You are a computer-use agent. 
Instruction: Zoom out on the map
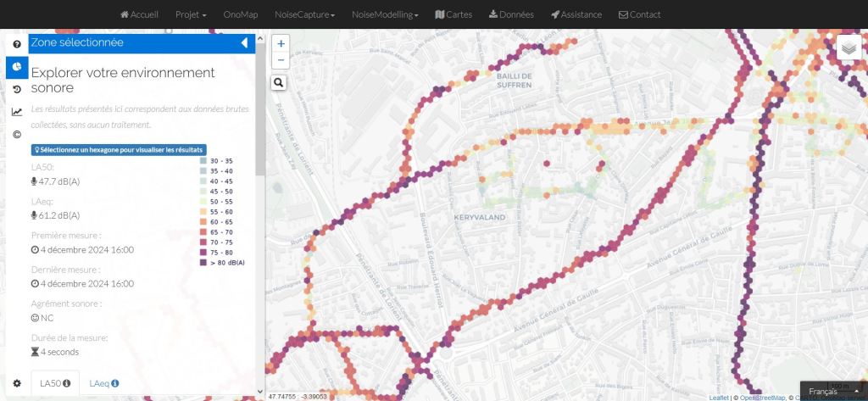[281, 60]
